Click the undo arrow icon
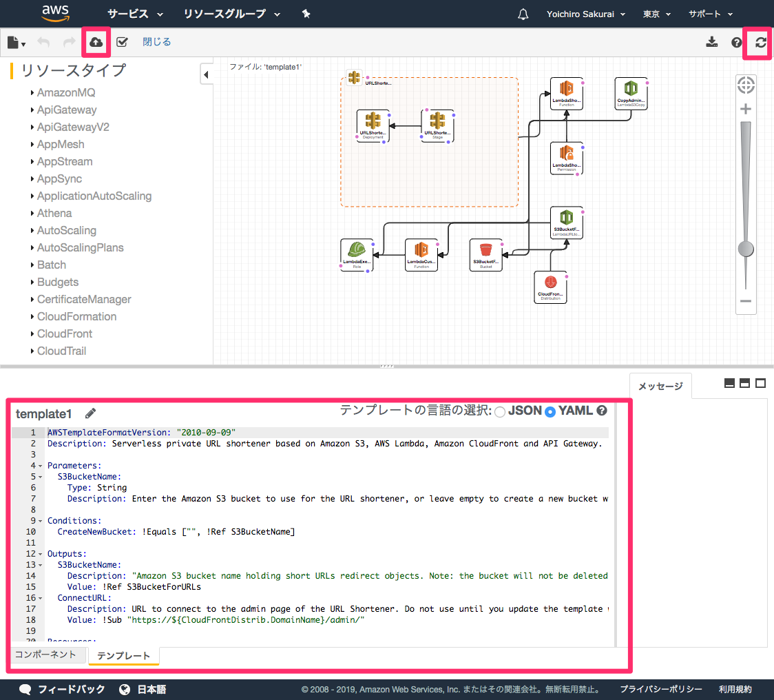This screenshot has width=774, height=700. pyautogui.click(x=43, y=42)
